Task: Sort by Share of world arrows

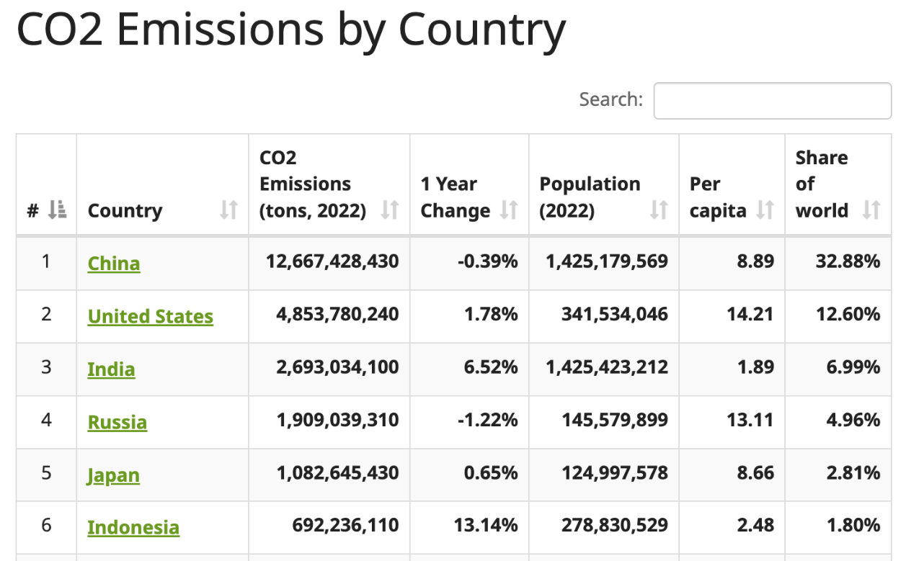Action: click(x=871, y=210)
